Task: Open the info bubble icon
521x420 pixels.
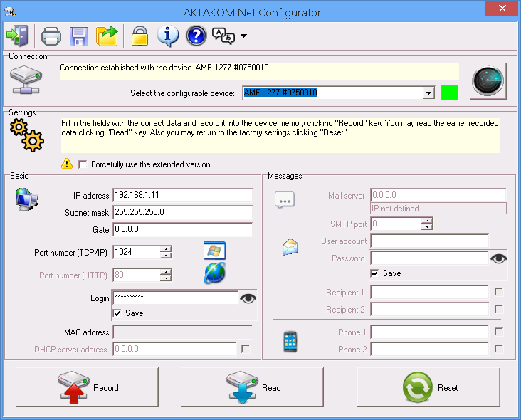Action: 168,36
